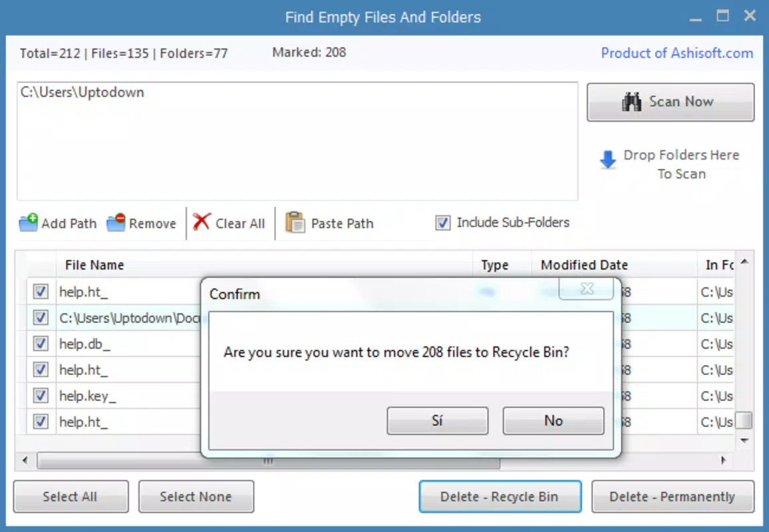The image size is (769, 532).
Task: Click Drop Folders Here To Scan text
Action: (x=681, y=164)
